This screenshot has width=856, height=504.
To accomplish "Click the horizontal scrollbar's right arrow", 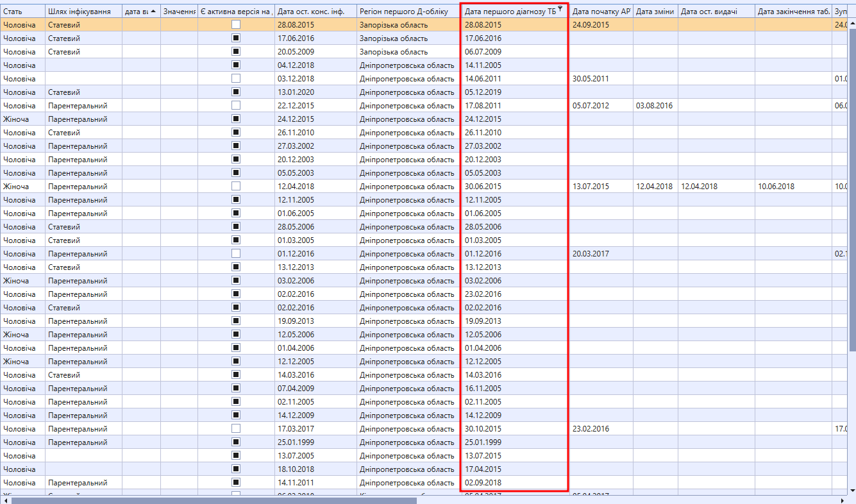I will 843,500.
